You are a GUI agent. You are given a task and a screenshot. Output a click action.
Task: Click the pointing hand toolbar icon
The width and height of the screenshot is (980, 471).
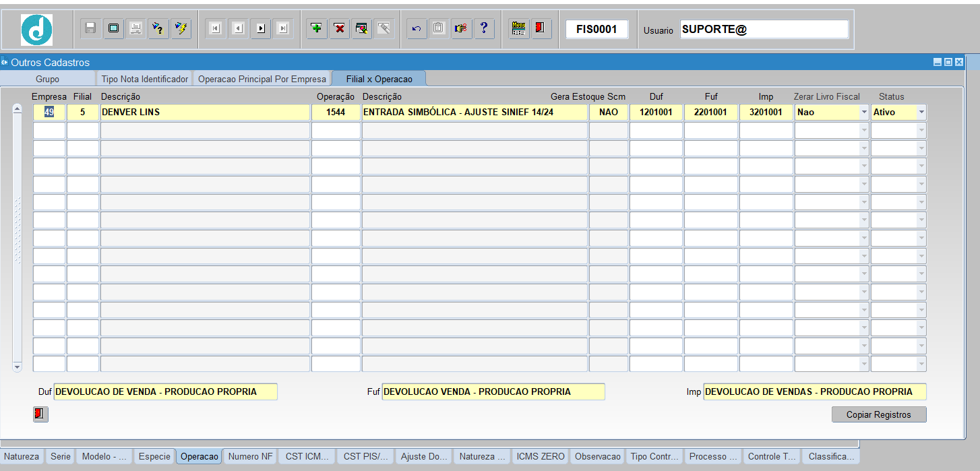pyautogui.click(x=462, y=28)
